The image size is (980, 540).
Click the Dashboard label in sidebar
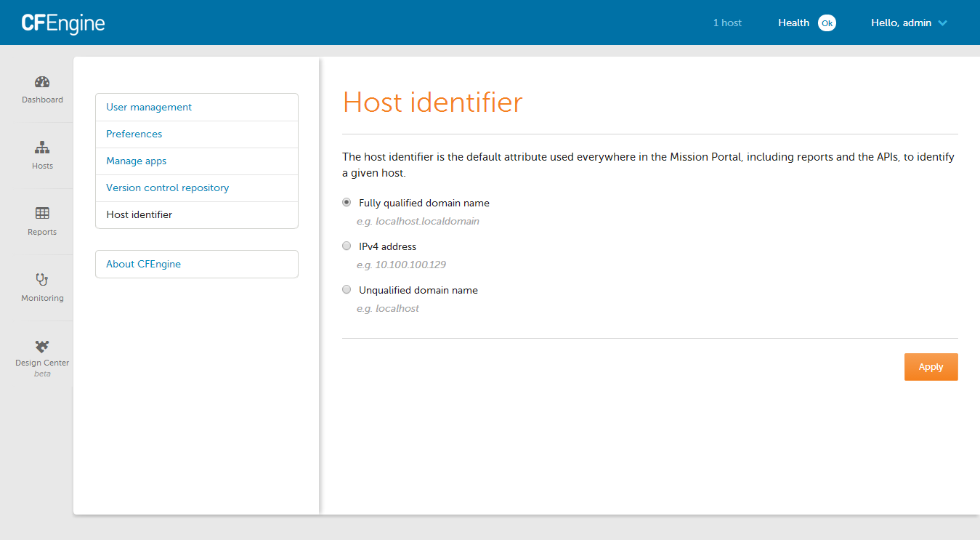(42, 100)
